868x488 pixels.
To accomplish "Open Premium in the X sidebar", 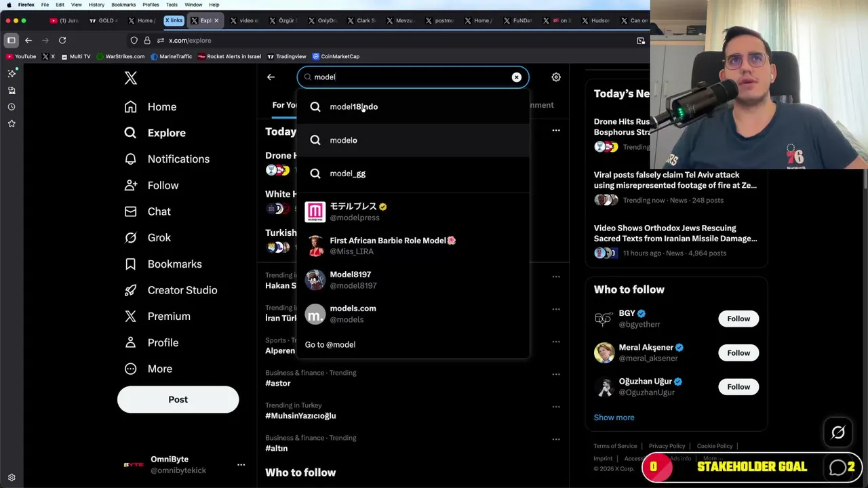I will pos(157,317).
